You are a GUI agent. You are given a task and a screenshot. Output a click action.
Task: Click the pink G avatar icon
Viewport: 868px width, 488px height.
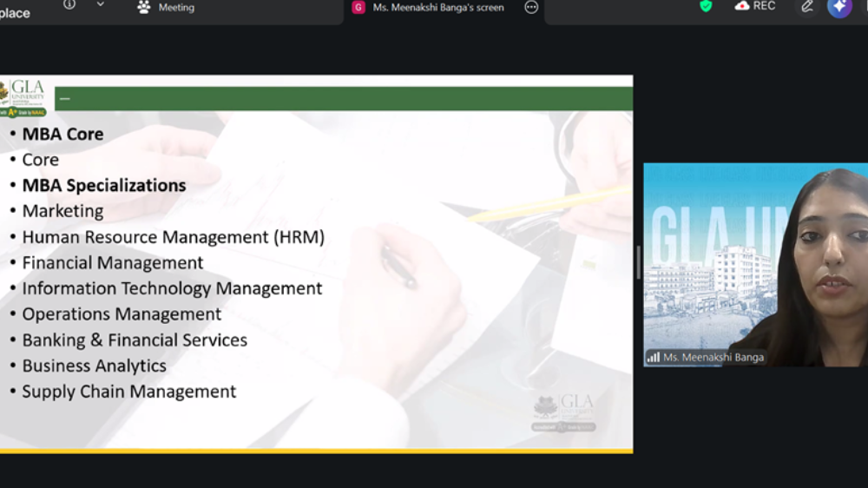coord(358,7)
